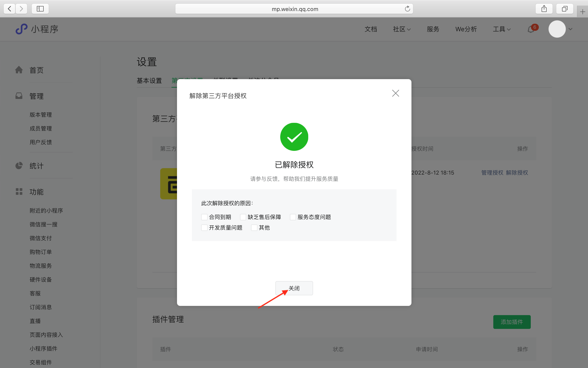The width and height of the screenshot is (588, 368).
Task: Open 成员管理 in the sidebar
Action: pos(41,129)
